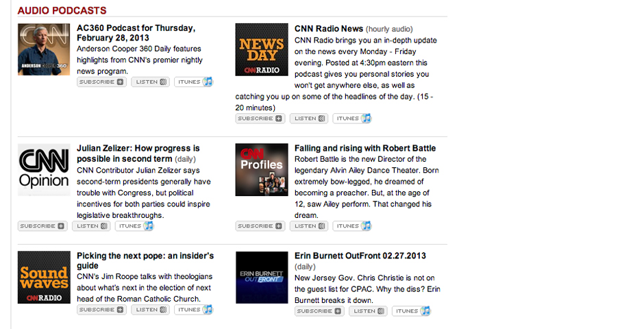Subscribe to Robert Battle Profiles podcast
Viewport: 644px width, 329px height.
click(260, 226)
